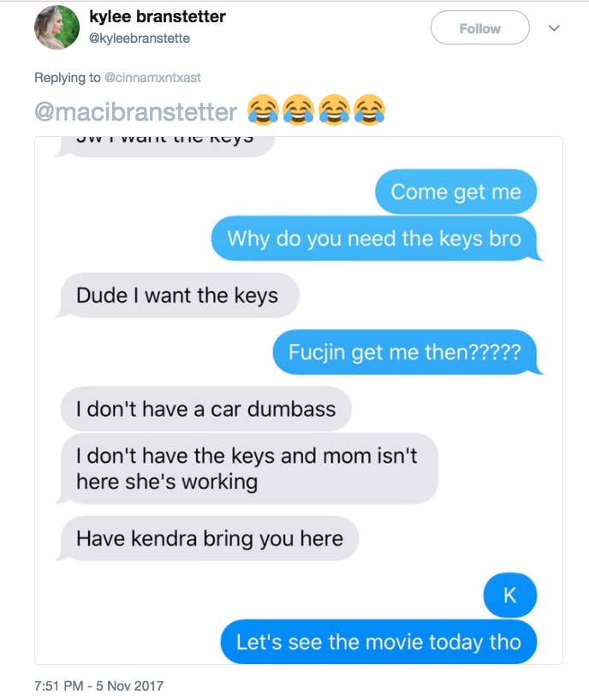Click the 'Come get me' message bubble
The height and width of the screenshot is (700, 589).
tap(456, 192)
